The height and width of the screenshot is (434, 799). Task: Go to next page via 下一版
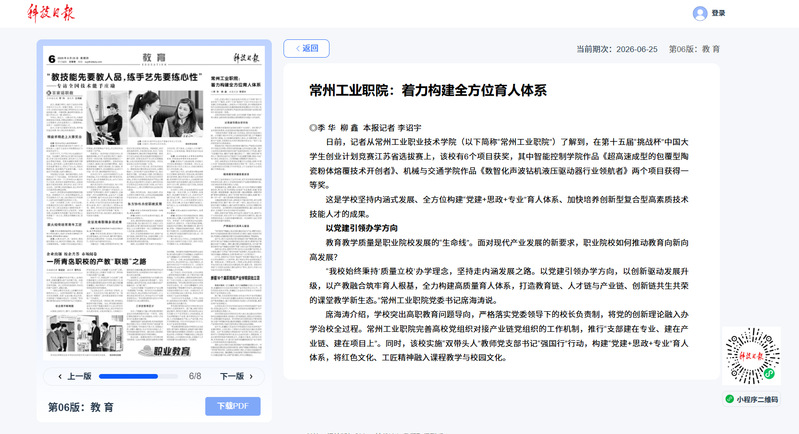[x=236, y=376]
